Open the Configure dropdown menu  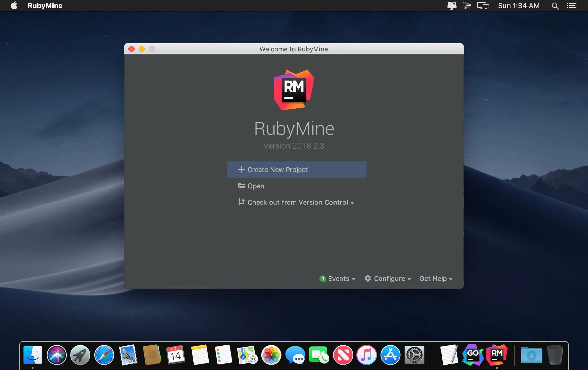click(x=388, y=279)
